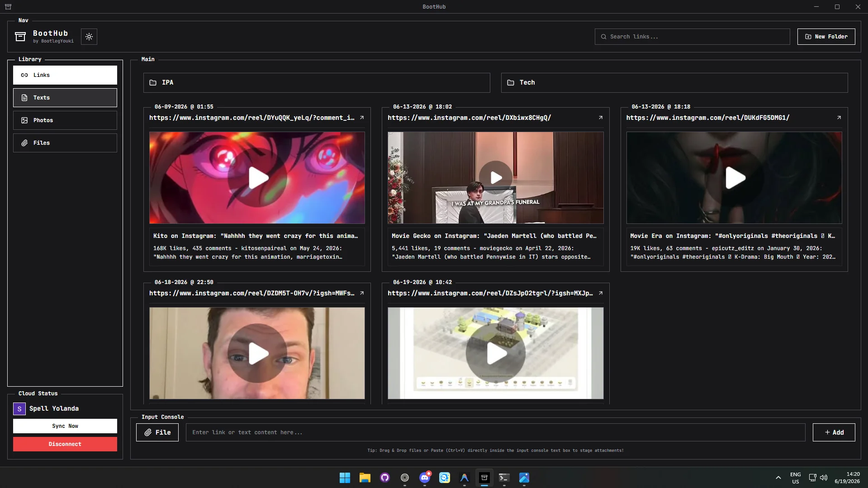Open the DYuQQK_yeLq reel external link arrow

click(x=362, y=118)
